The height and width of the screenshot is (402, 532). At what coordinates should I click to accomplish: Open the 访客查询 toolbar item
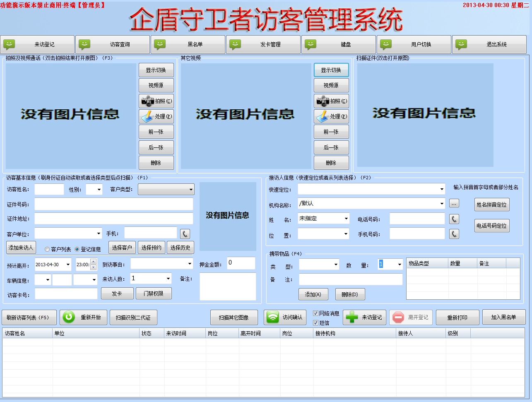[113, 44]
